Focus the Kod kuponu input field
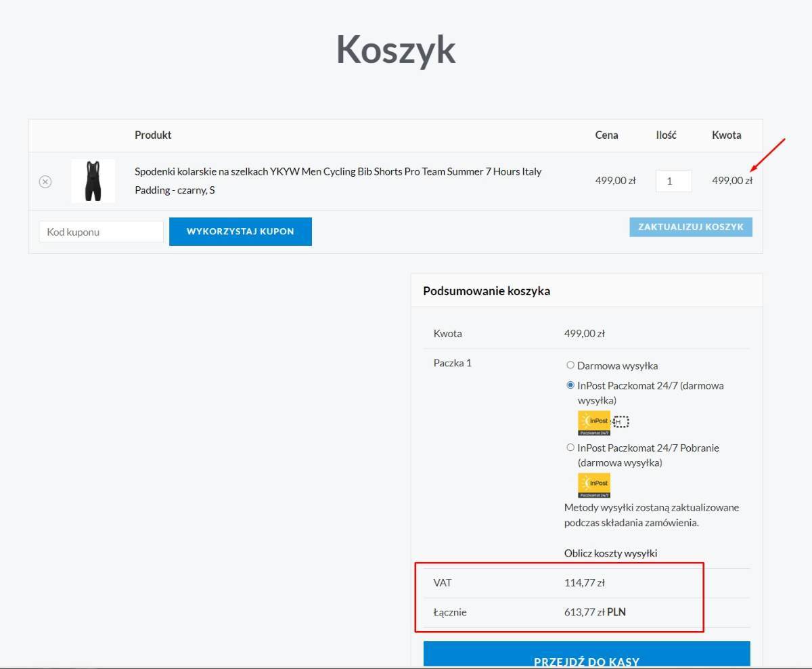The image size is (812, 669). pyautogui.click(x=101, y=232)
